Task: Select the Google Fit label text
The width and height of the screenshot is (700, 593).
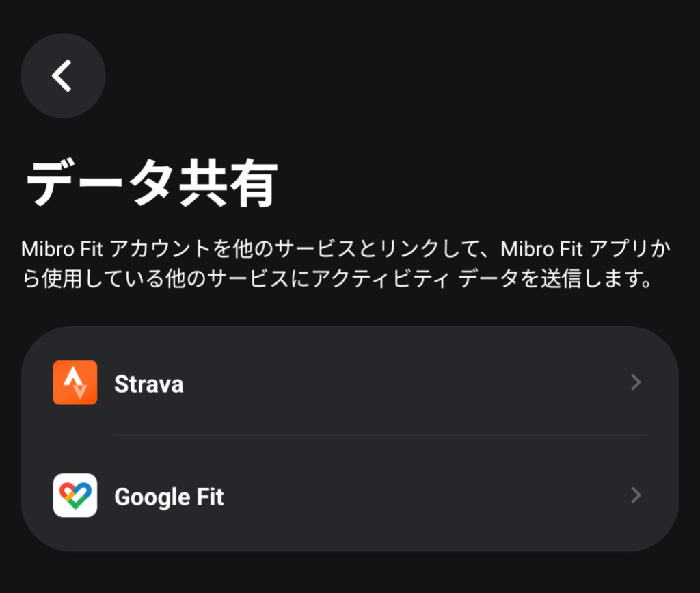Action: coord(169,497)
